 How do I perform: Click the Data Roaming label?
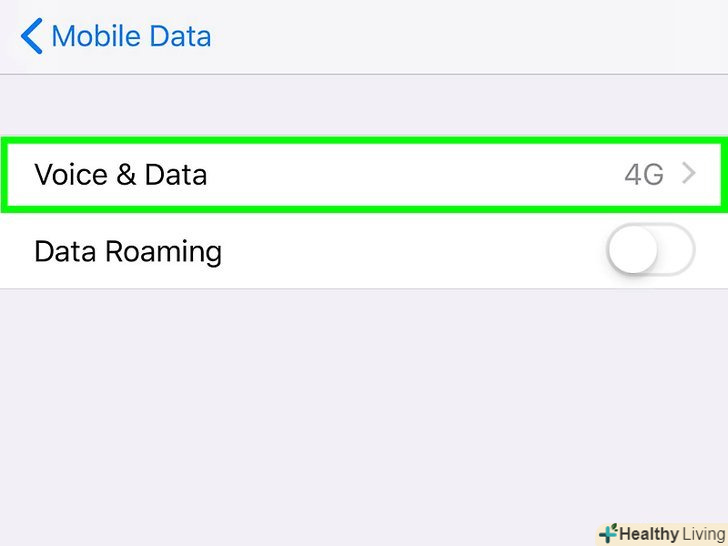128,250
